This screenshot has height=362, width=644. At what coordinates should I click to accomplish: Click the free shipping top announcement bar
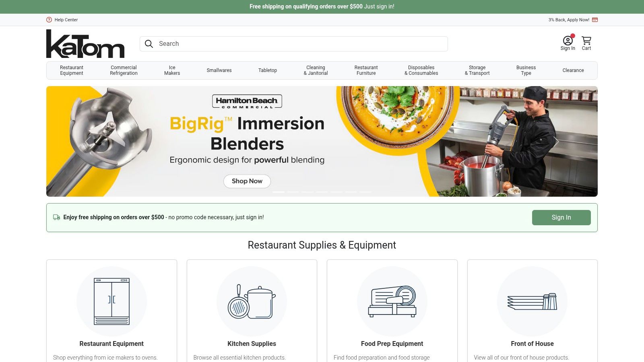click(x=322, y=7)
